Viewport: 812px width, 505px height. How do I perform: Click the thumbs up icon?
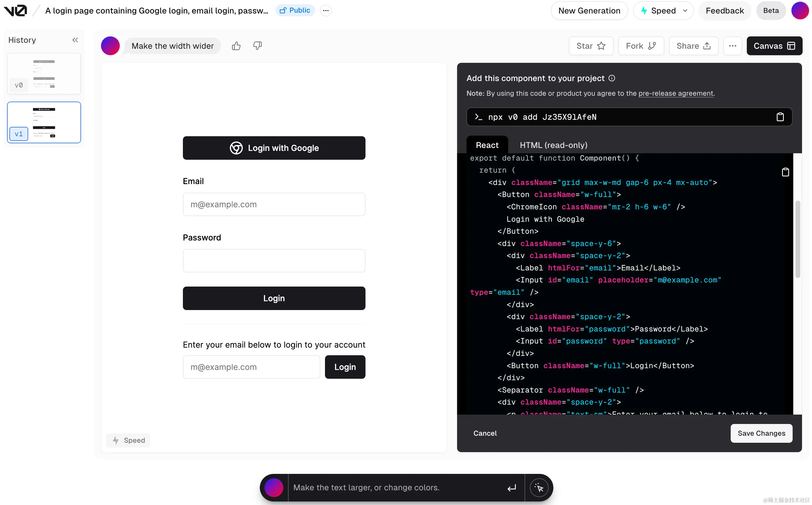click(236, 46)
